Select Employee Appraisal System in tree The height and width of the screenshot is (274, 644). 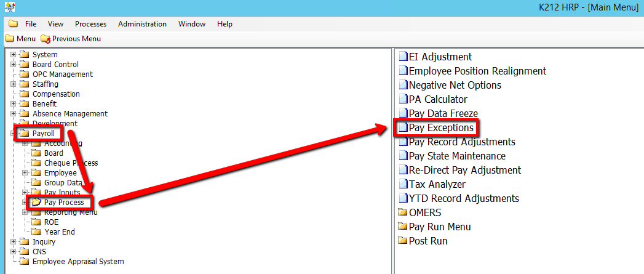click(x=78, y=262)
